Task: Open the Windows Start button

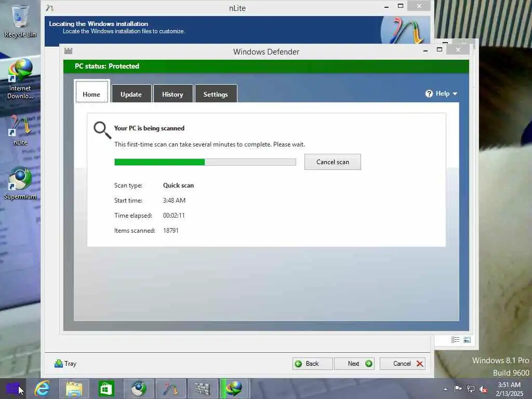Action: [x=13, y=389]
